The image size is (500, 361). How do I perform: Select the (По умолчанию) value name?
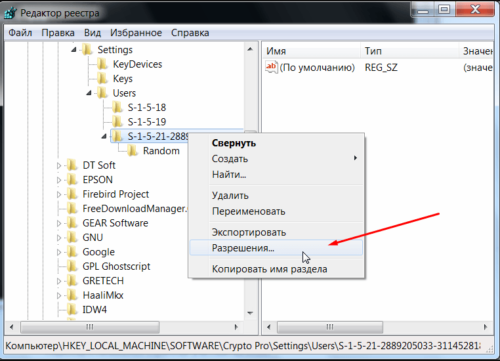pyautogui.click(x=317, y=68)
